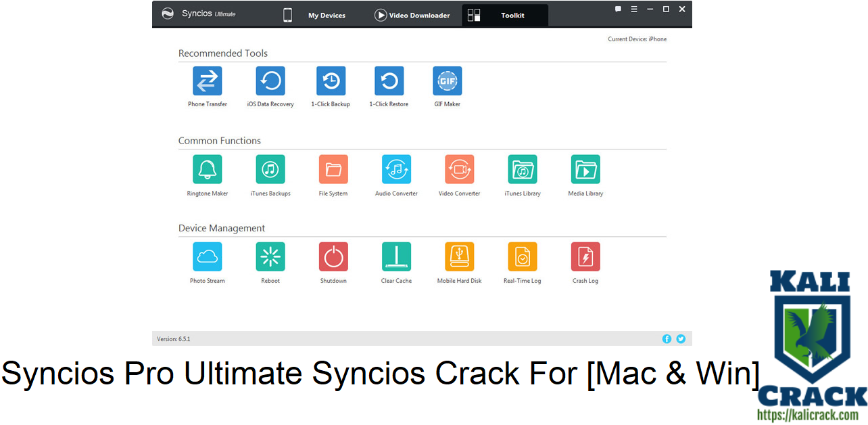The image size is (868, 425).
Task: Open the Media Library tool
Action: [585, 169]
